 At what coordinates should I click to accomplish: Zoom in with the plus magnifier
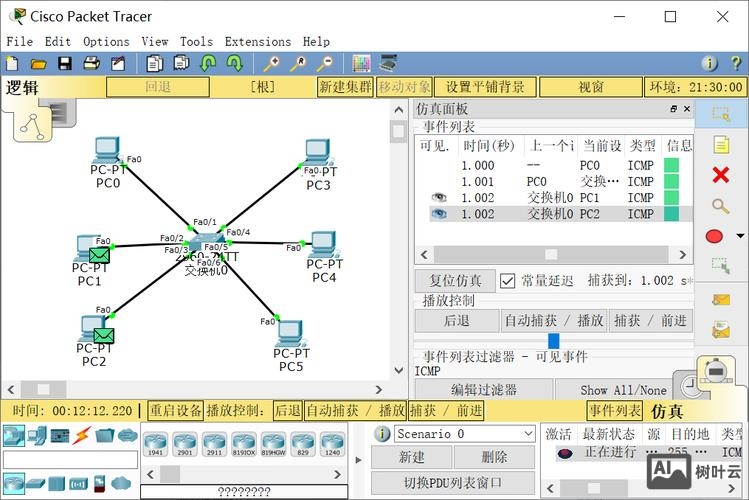click(x=273, y=63)
